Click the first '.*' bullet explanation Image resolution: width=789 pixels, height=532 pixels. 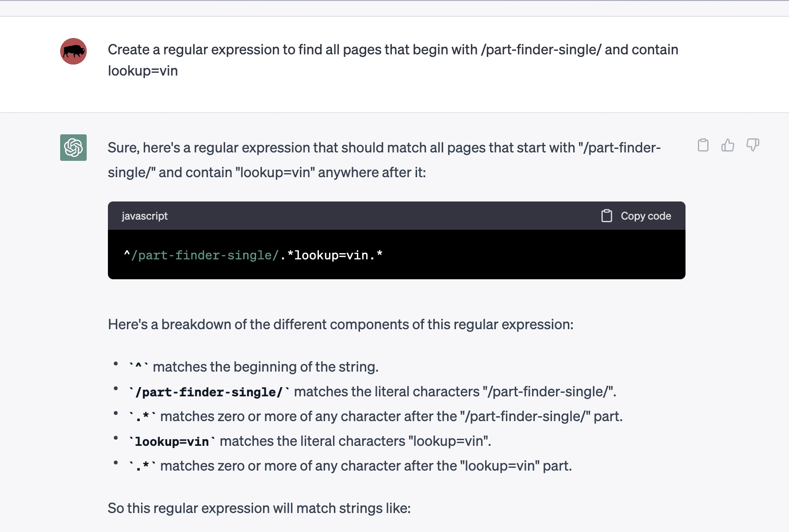(375, 416)
